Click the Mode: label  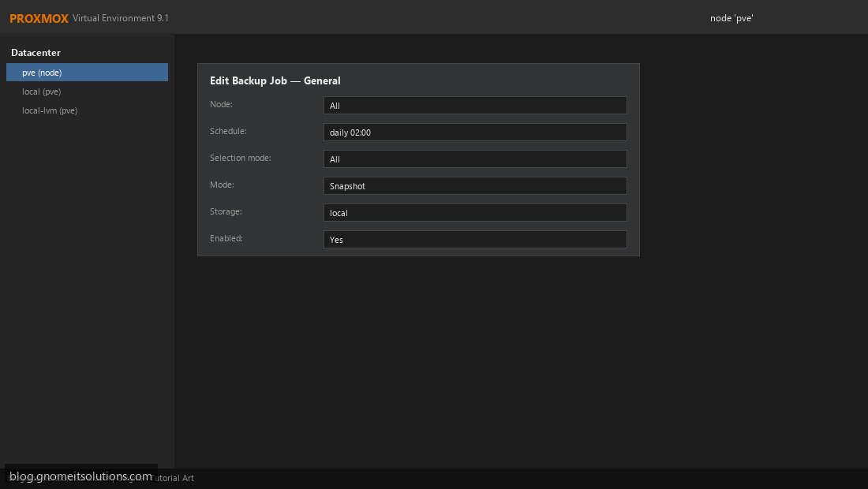click(222, 185)
